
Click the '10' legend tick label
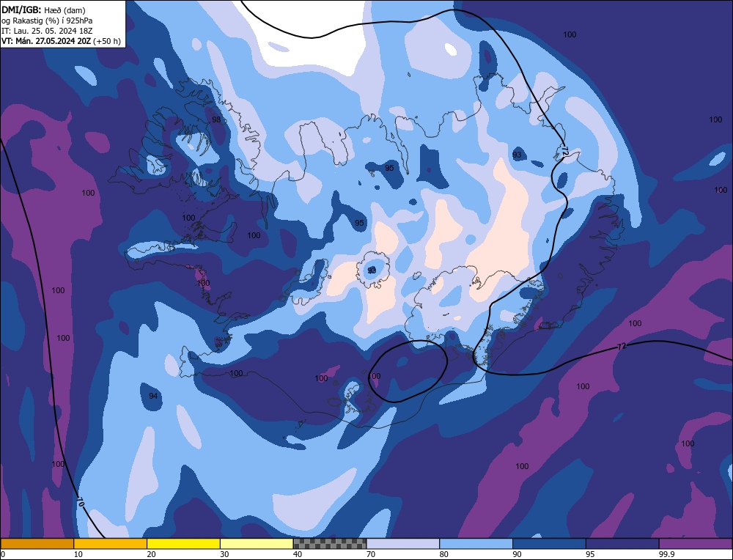click(78, 554)
